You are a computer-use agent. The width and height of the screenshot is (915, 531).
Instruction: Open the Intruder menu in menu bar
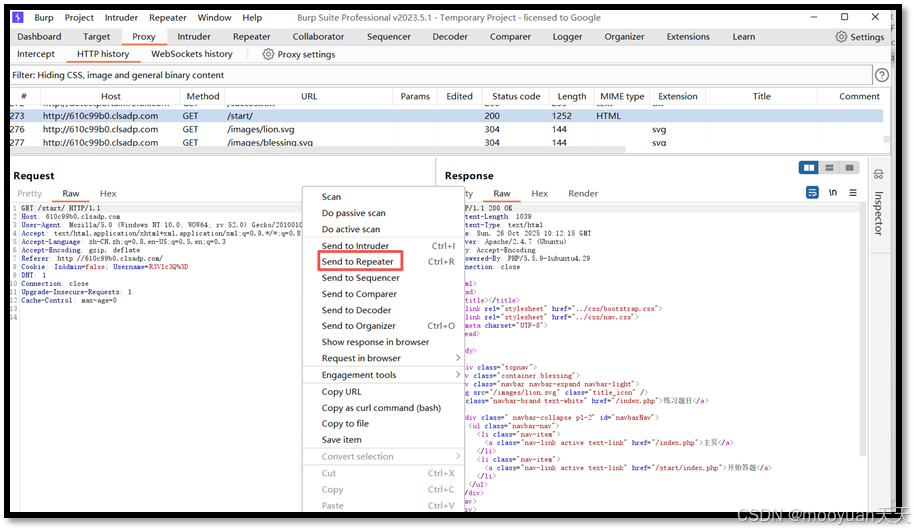click(121, 18)
